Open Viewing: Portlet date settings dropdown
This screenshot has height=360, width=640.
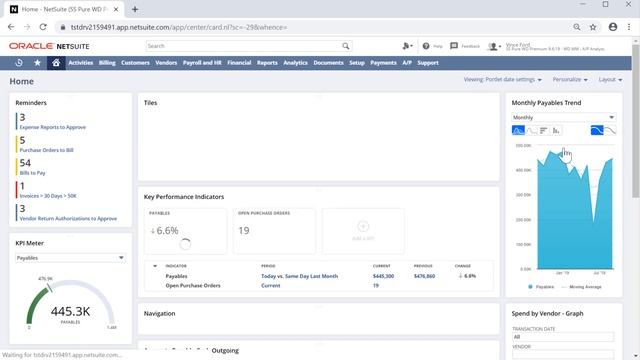[502, 80]
